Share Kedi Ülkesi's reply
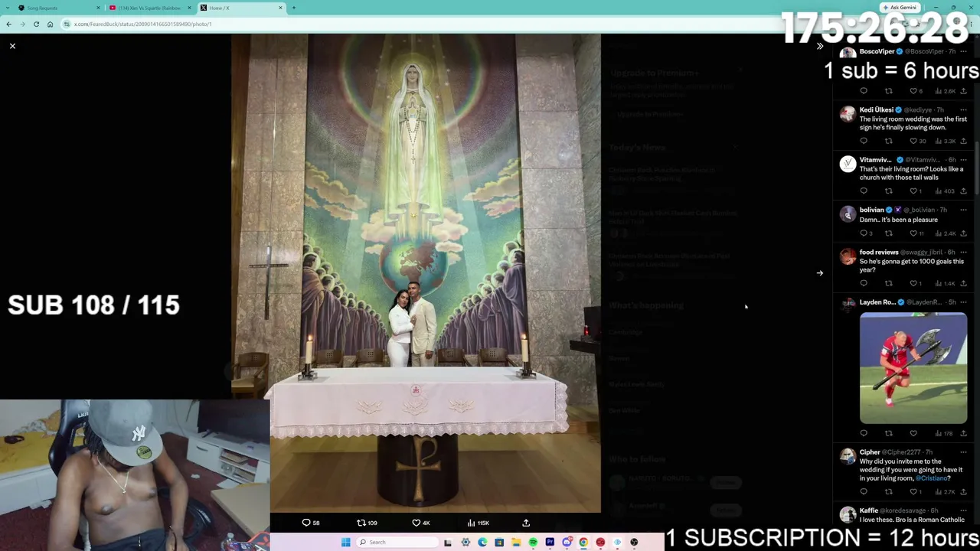Viewport: 980px width, 551px height. click(963, 141)
